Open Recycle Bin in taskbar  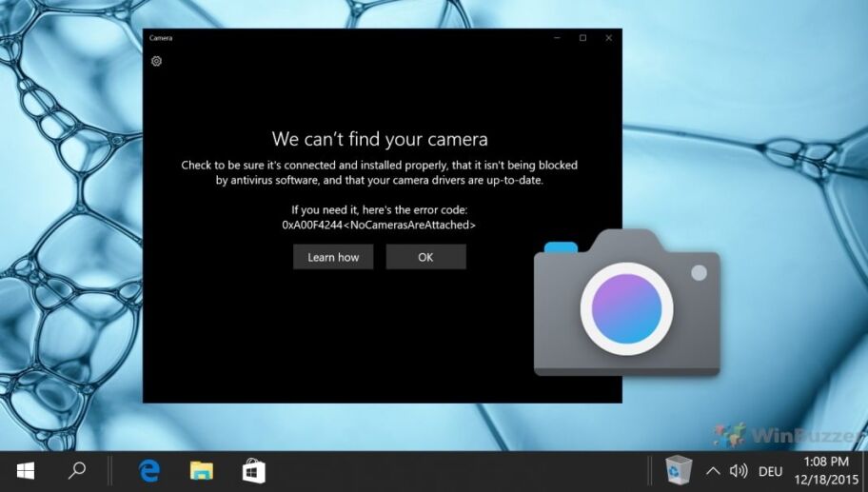(678, 470)
